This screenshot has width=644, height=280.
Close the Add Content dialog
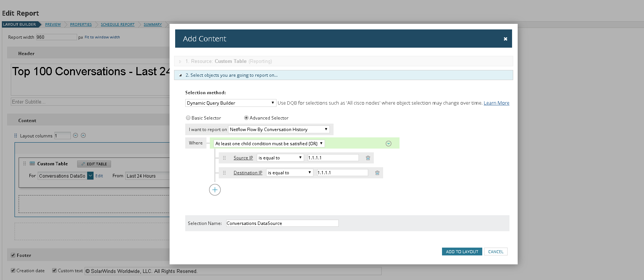click(x=505, y=39)
